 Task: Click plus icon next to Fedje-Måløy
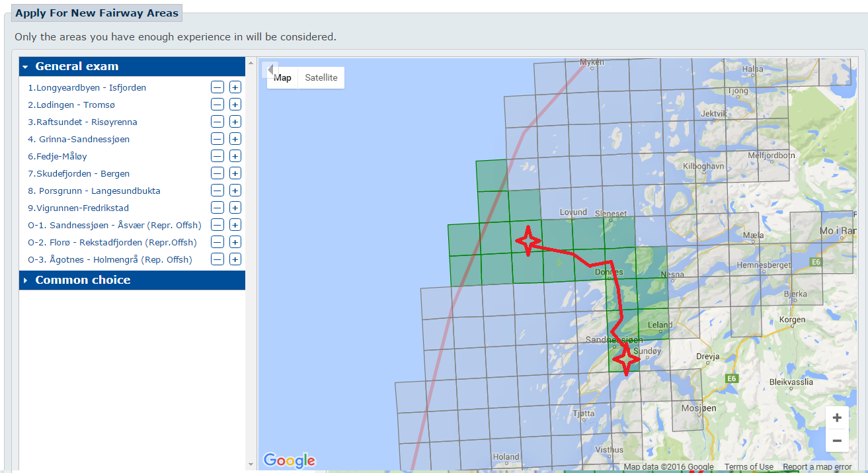point(235,156)
